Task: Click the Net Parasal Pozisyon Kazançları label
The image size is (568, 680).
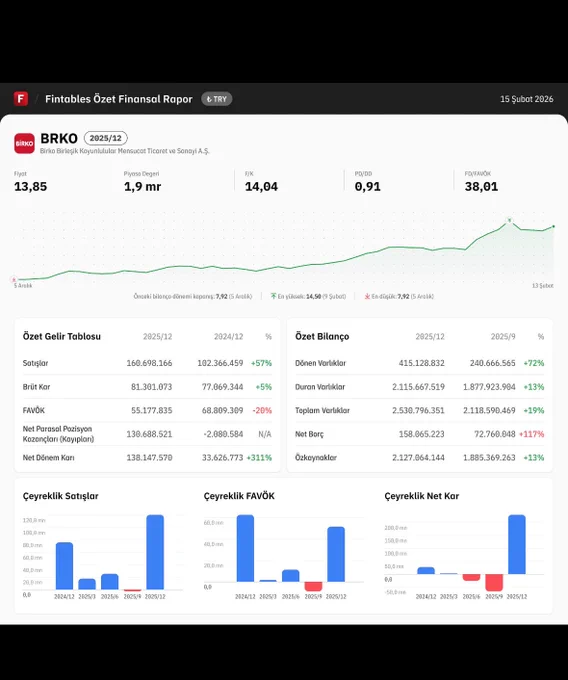Action: (x=58, y=434)
